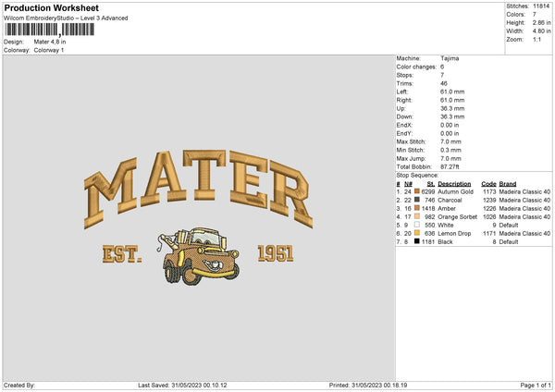Click the Height value 2.86 in

click(x=541, y=22)
